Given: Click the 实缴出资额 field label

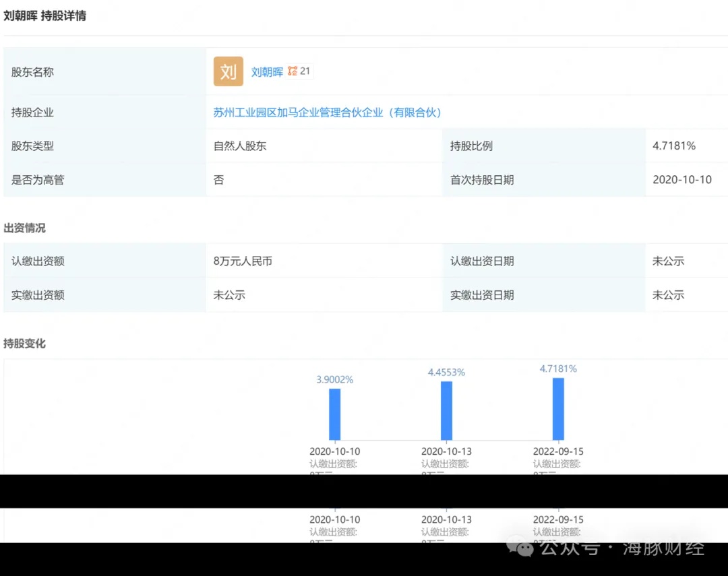Looking at the screenshot, I should coord(38,295).
